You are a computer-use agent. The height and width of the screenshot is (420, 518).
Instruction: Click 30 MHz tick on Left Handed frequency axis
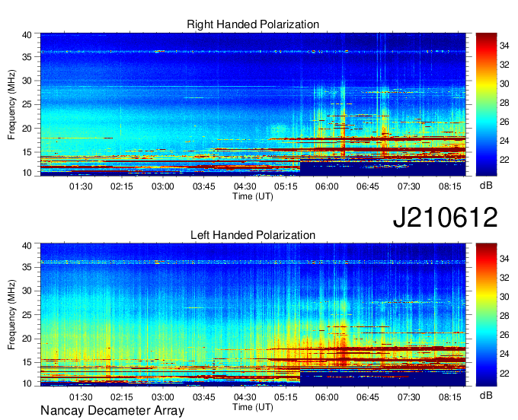27,291
